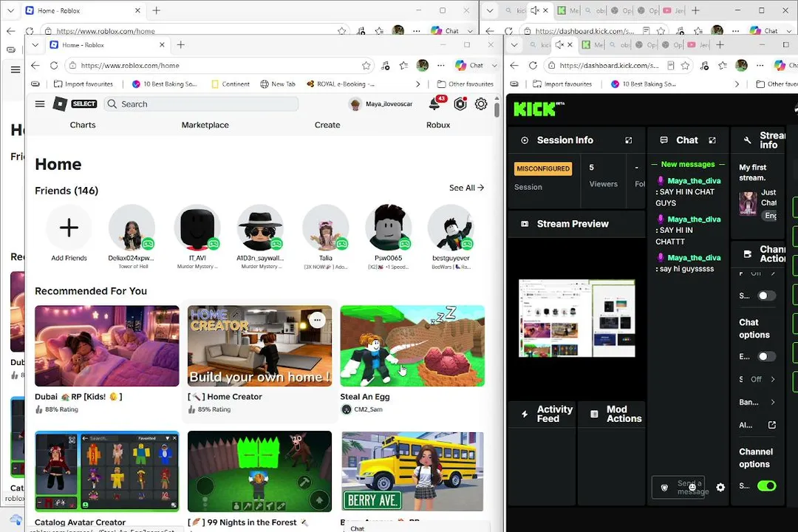
Task: Mute the Kick tab via speaker icon
Action: pos(559,45)
